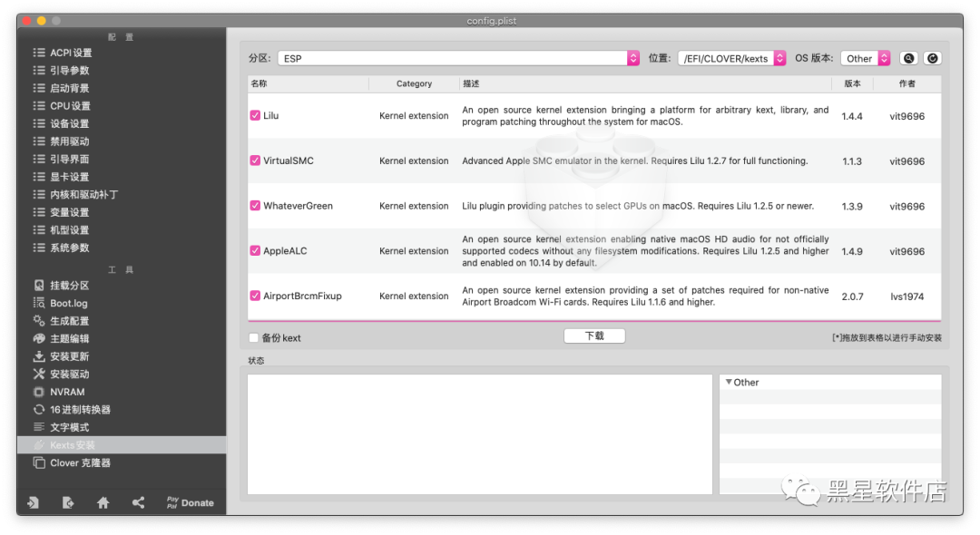Sort by the 作者 column header
The width and height of the screenshot is (980, 535).
pyautogui.click(x=906, y=83)
